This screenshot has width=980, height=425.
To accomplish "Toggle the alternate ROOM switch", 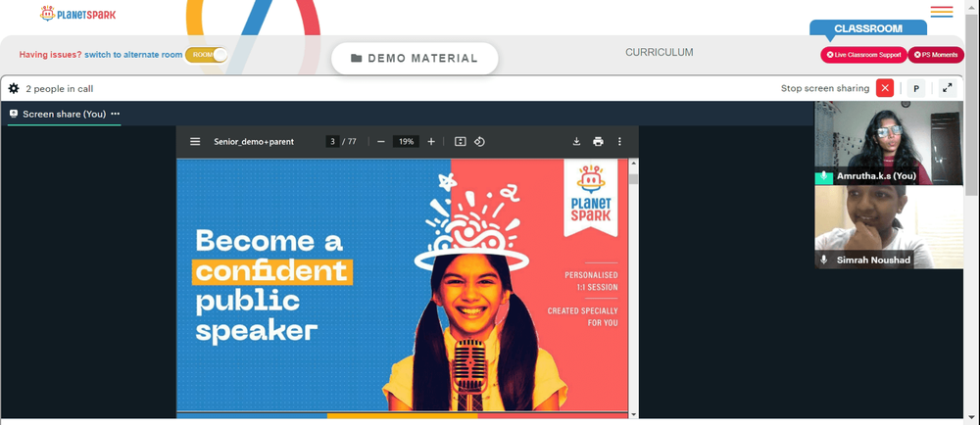I will point(206,55).
